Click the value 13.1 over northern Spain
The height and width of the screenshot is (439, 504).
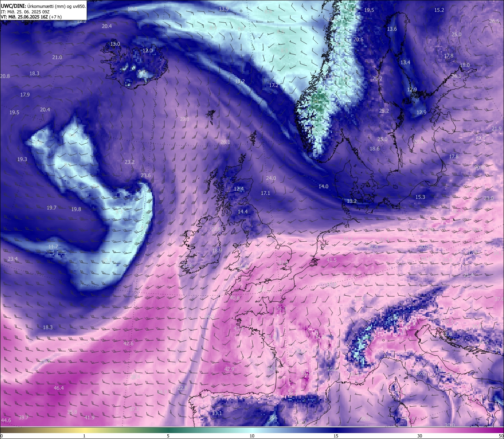[217, 413]
